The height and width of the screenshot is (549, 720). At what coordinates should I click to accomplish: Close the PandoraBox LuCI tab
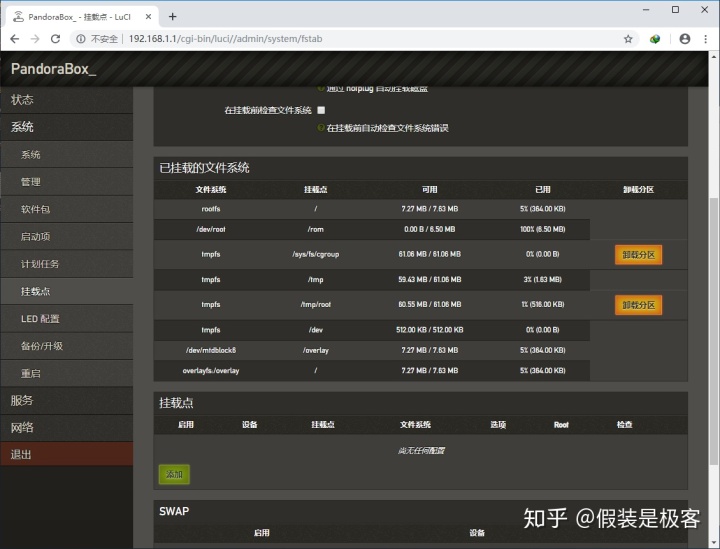(x=148, y=17)
